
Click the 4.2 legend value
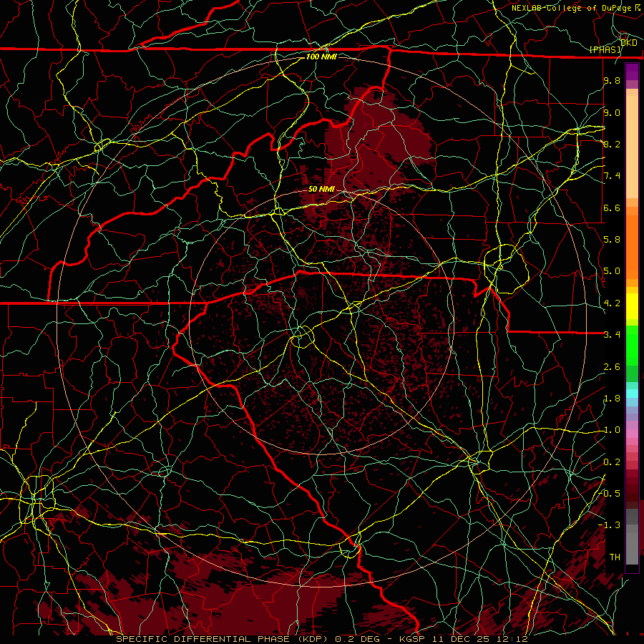[x=612, y=303]
